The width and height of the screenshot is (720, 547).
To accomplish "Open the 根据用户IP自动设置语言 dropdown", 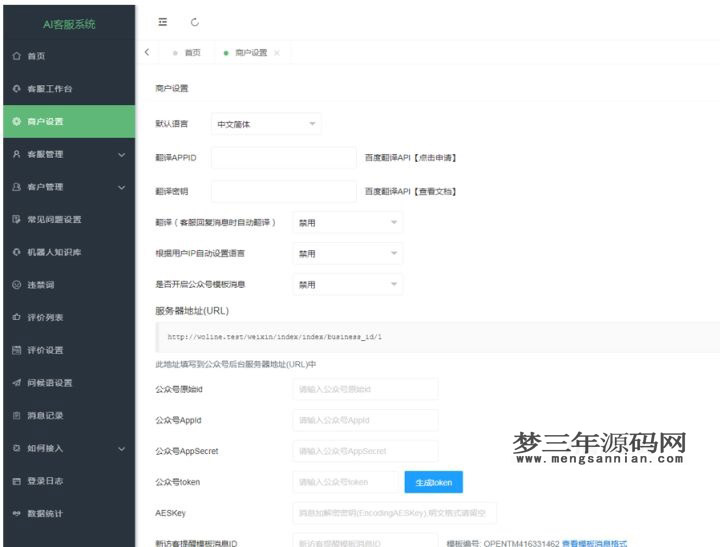I will (x=348, y=254).
